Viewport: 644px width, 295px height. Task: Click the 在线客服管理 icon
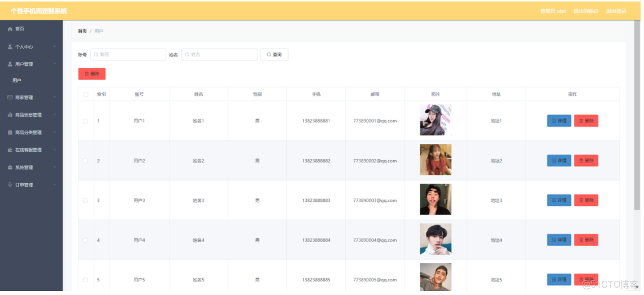click(10, 150)
